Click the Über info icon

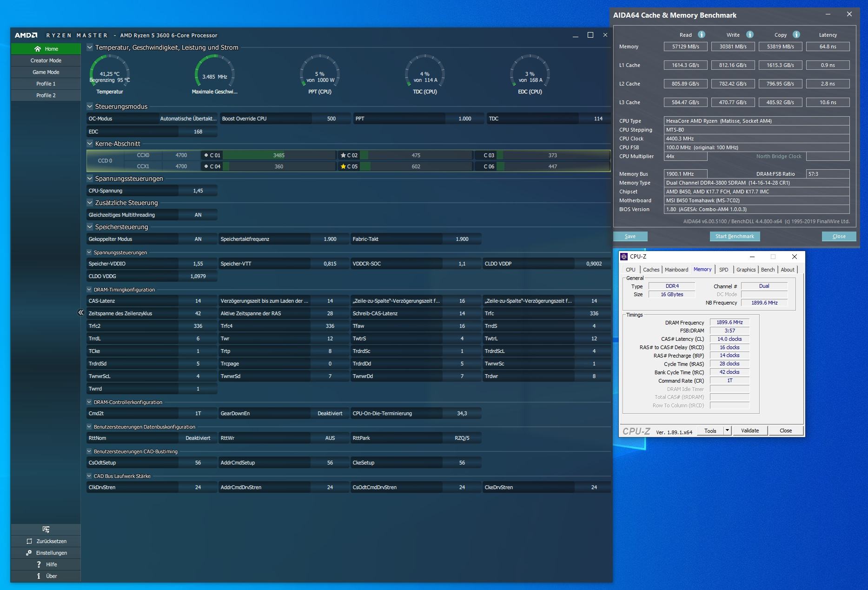point(39,576)
